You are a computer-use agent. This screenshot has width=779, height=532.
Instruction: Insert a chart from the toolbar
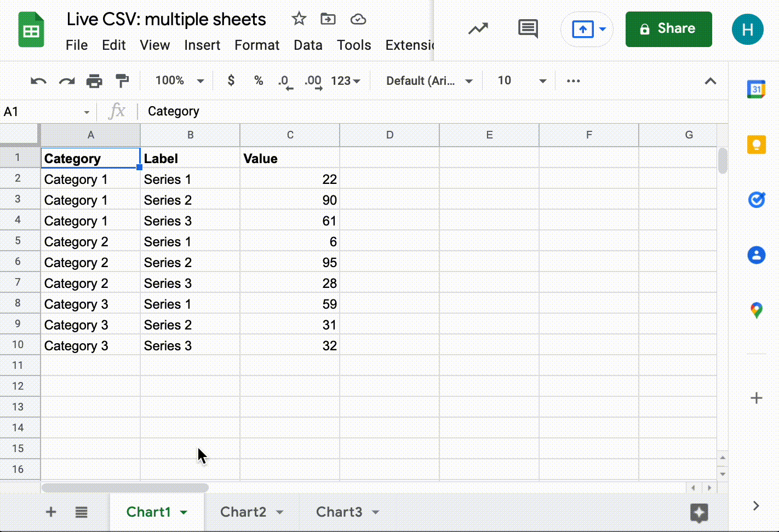(x=478, y=29)
